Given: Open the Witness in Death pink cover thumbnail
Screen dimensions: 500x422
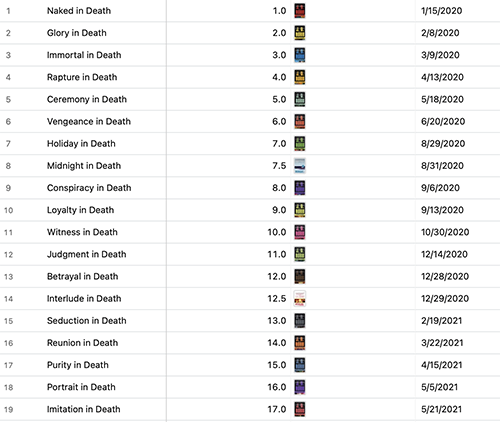Looking at the screenshot, I should 300,232.
